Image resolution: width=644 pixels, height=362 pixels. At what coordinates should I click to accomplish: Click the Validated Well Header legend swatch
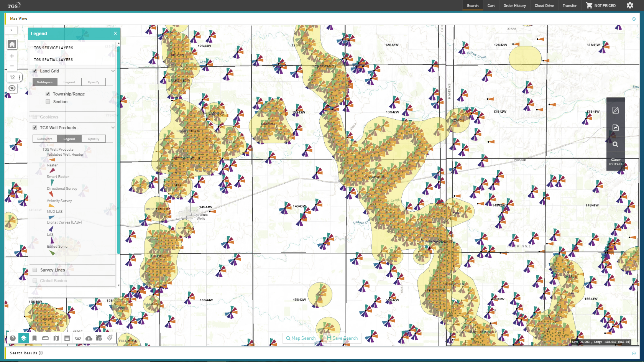52,160
